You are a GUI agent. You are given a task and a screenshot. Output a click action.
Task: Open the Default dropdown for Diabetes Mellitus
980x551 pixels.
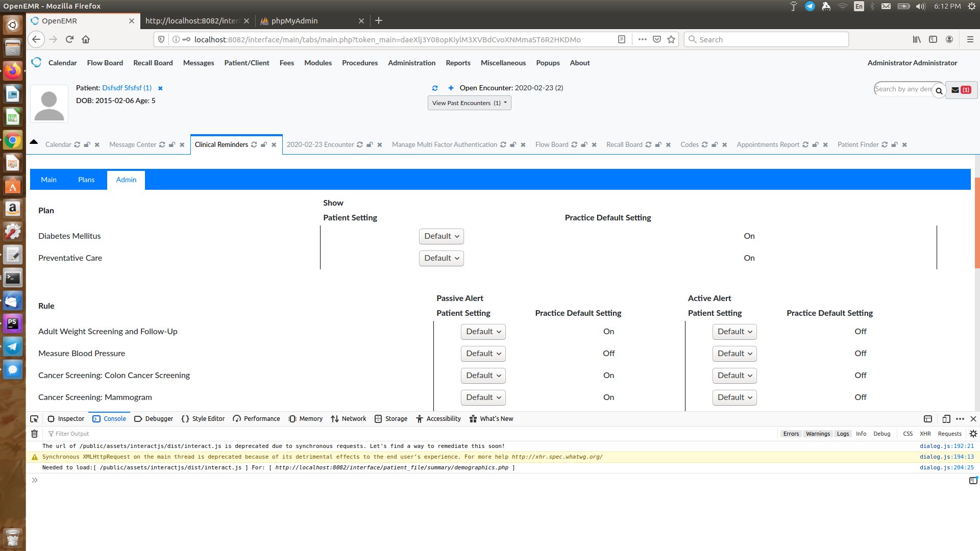click(441, 236)
